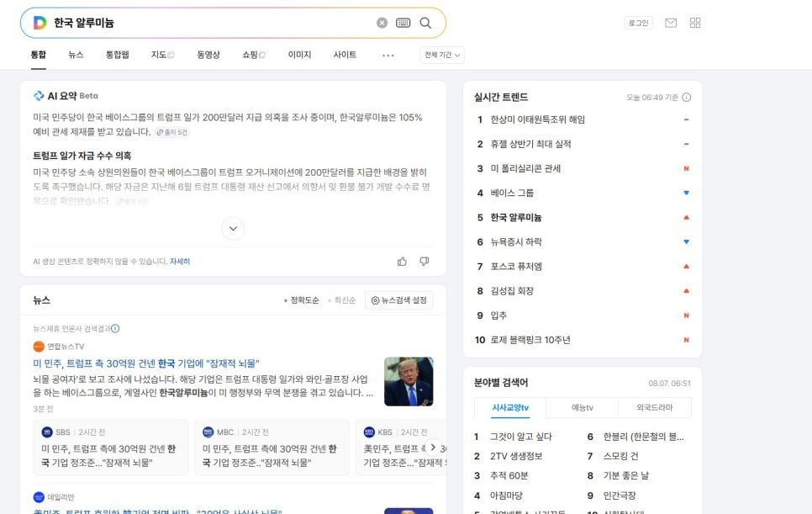Click 추적 60분 search term

point(509,475)
